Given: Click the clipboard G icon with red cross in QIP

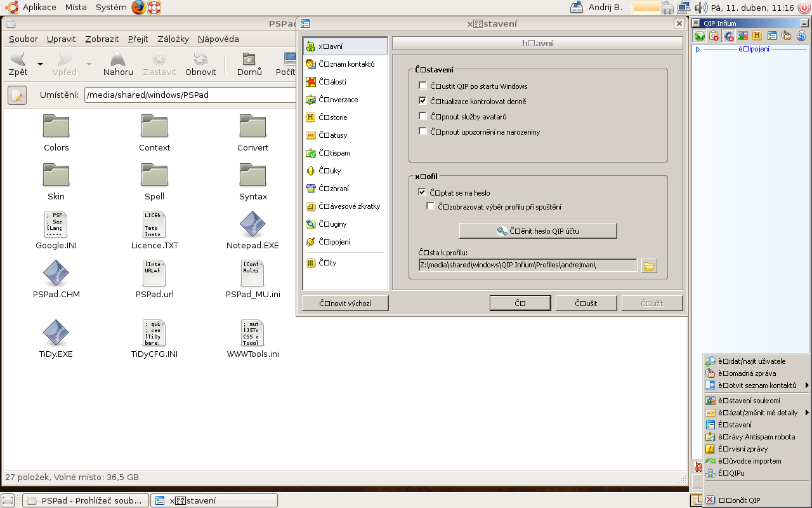Looking at the screenshot, I should [714, 36].
